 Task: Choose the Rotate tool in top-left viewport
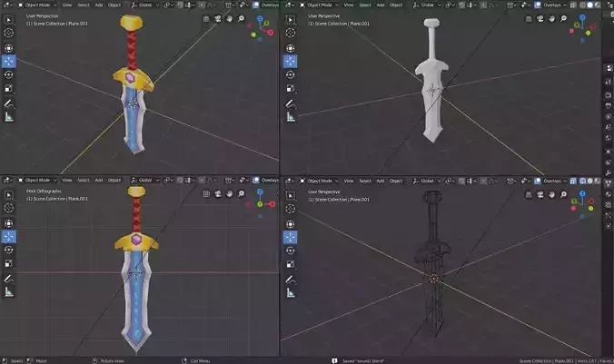click(8, 74)
